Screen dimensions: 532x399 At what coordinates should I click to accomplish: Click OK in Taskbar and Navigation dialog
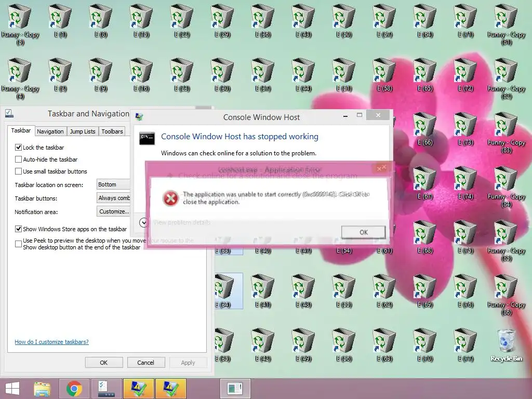pyautogui.click(x=104, y=362)
